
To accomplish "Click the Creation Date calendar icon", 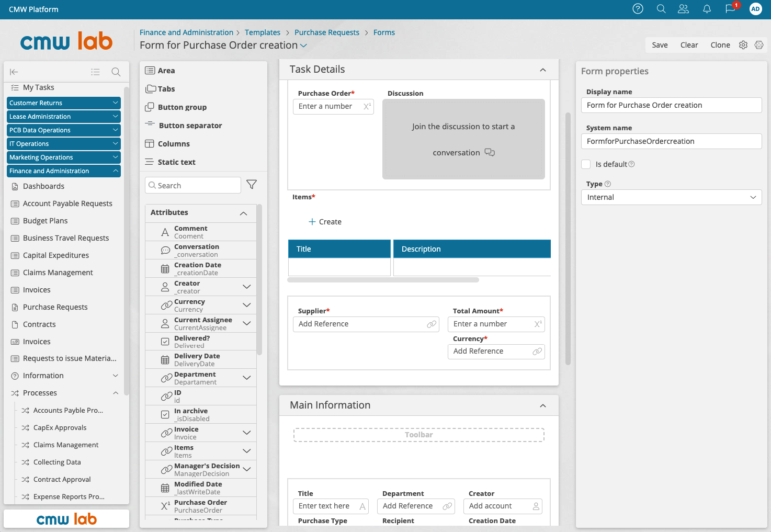I will click(165, 269).
